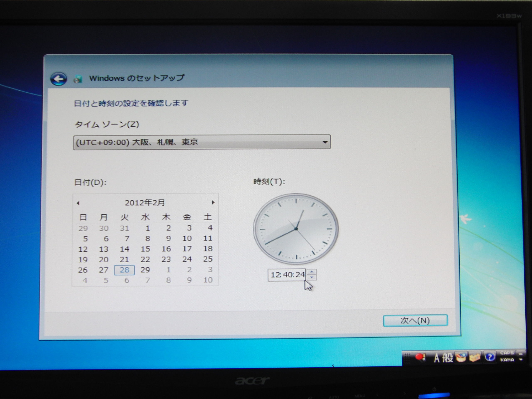
Task: Select February 4 in the calendar
Action: click(x=210, y=228)
